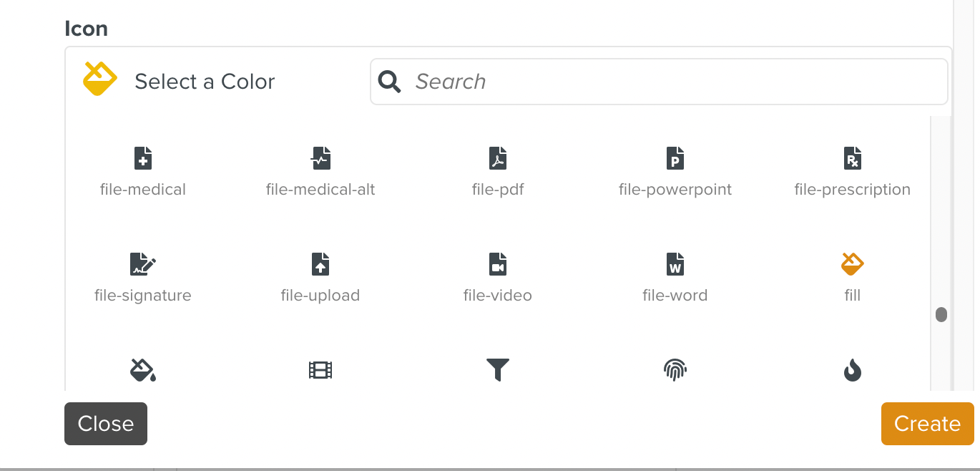
Task: Select the fingerprint icon
Action: [x=675, y=369]
